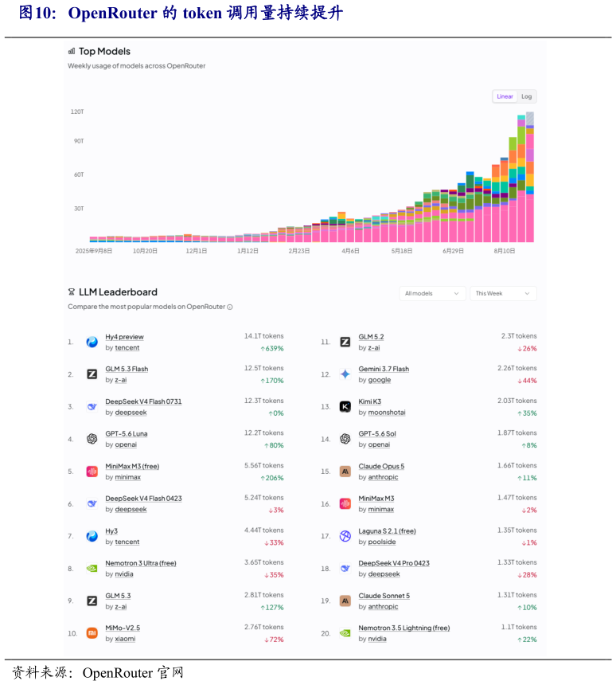Open the All models dropdown

(432, 294)
